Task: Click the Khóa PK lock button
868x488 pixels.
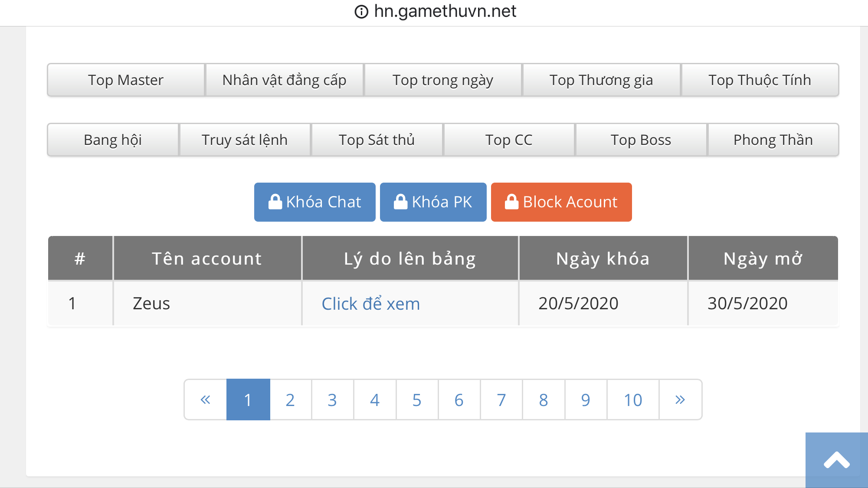Action: click(433, 202)
